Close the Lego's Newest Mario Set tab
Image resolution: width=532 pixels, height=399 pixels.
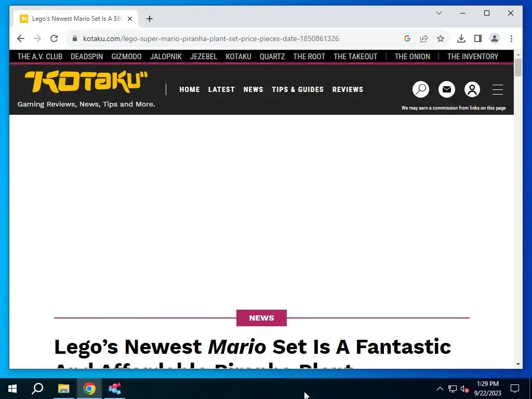click(129, 19)
